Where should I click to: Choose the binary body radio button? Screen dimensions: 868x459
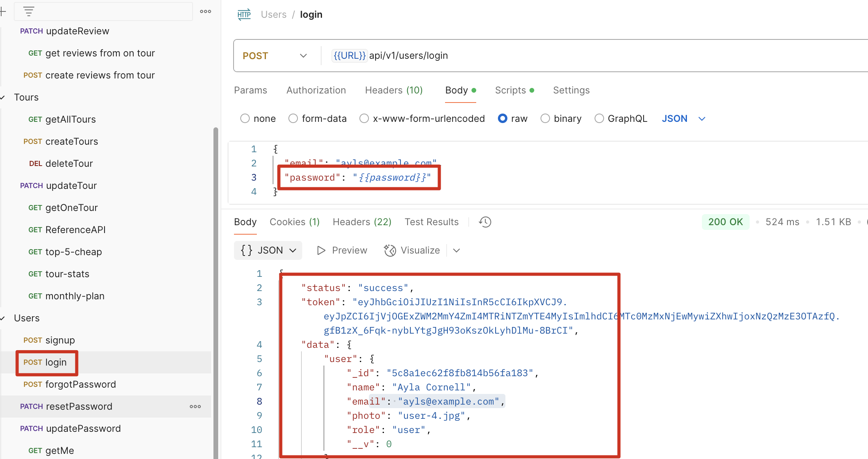(545, 119)
